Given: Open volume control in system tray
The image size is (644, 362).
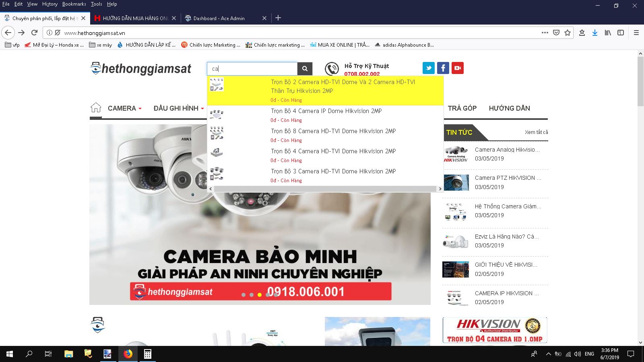Looking at the screenshot, I should pos(578,354).
